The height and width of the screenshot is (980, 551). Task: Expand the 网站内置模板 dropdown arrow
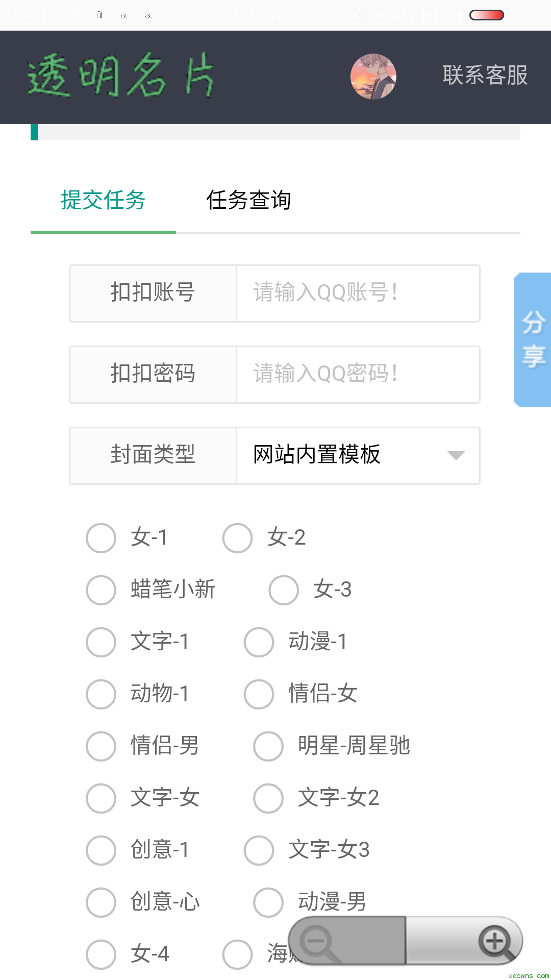[456, 455]
